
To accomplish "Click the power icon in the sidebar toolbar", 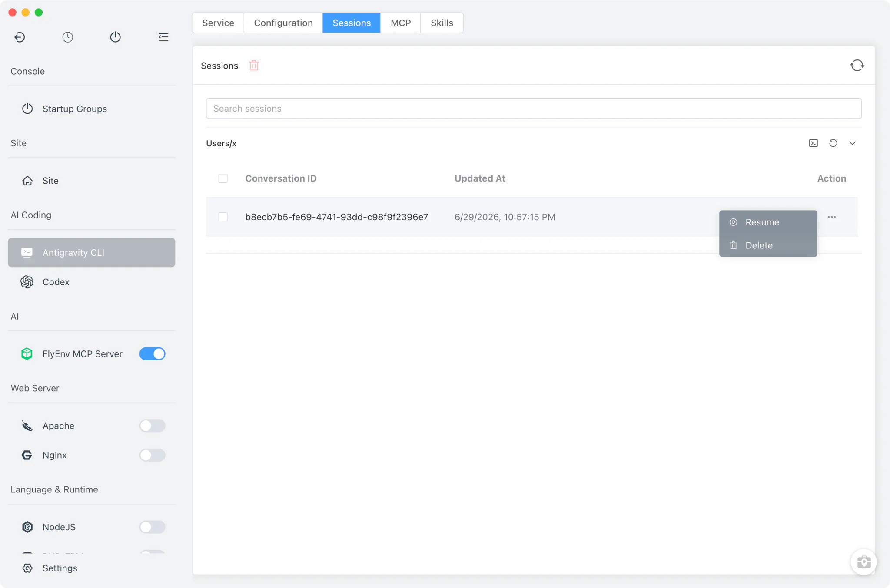I will (x=115, y=37).
